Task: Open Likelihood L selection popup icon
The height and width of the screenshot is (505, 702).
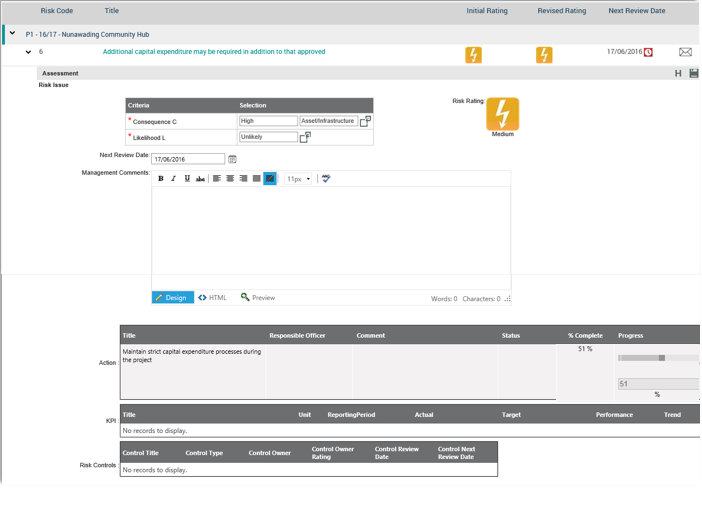Action: pos(305,137)
